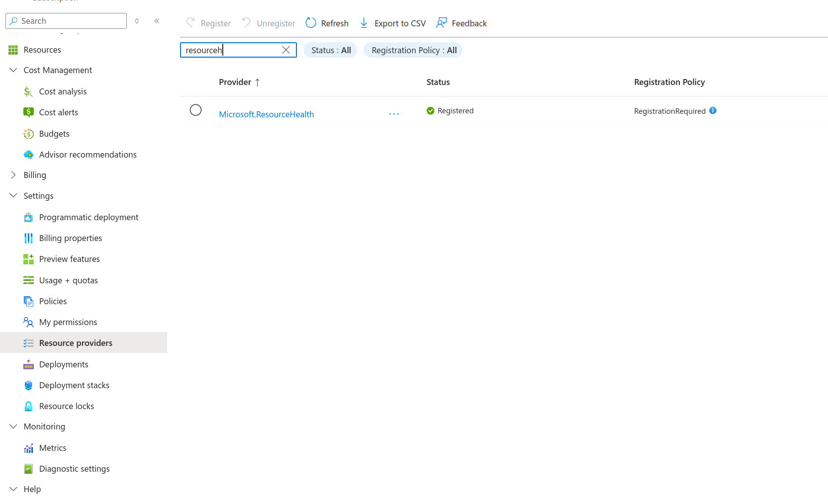
Task: Toggle expand/collapse all menu groups
Action: [137, 21]
